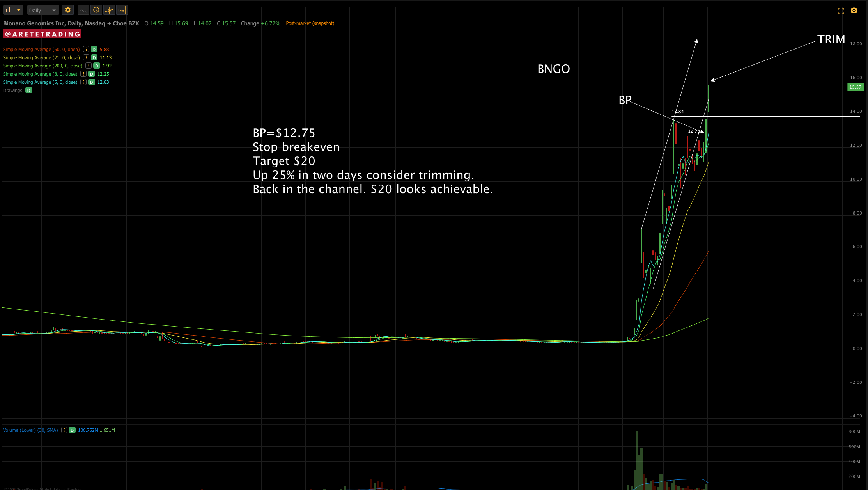This screenshot has height=490, width=868.
Task: Open chart settings gear
Action: [68, 10]
